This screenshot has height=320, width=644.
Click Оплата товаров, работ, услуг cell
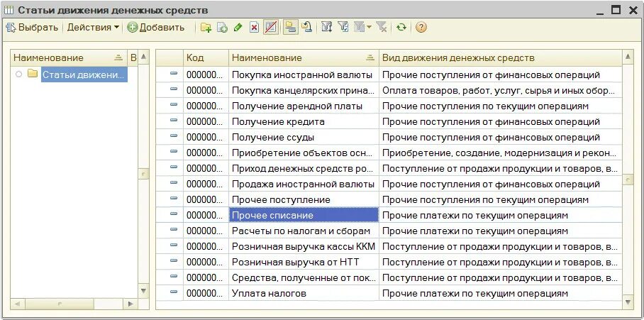point(500,90)
